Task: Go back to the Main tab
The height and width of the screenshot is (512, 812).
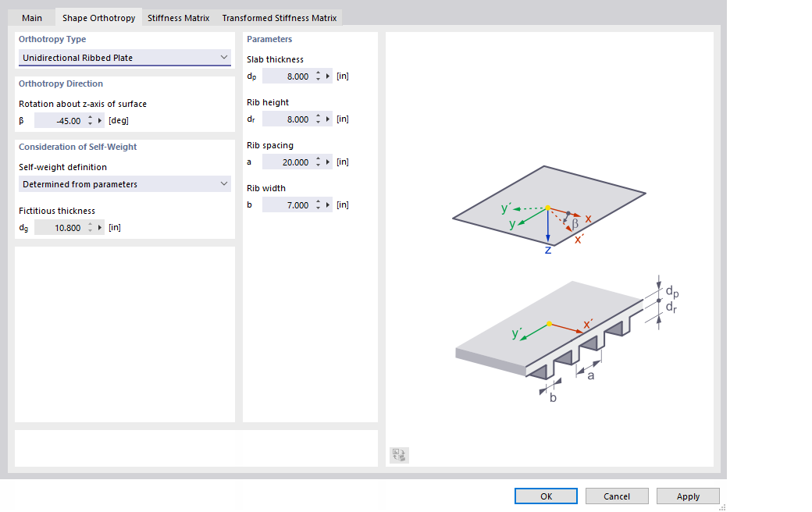Action: (31, 17)
